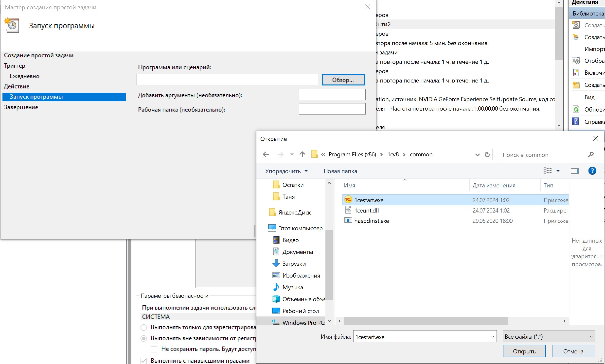
Task: Select the haspdinst.exe file
Action: pyautogui.click(x=371, y=221)
